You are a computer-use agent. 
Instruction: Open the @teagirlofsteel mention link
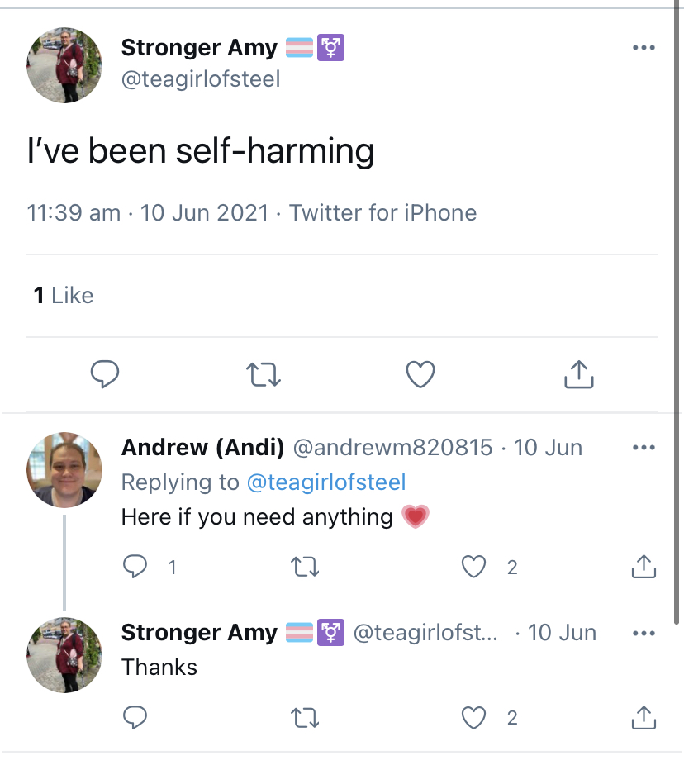tap(326, 482)
